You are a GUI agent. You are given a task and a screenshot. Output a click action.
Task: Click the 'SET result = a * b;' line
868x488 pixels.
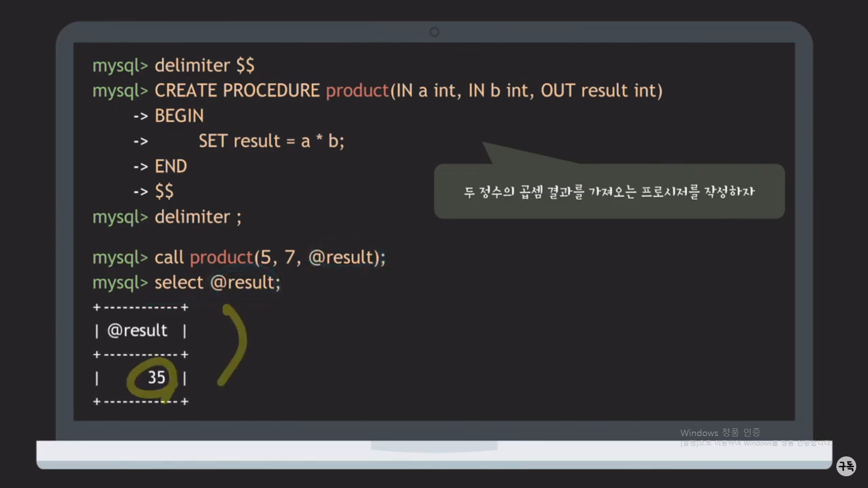coord(271,141)
